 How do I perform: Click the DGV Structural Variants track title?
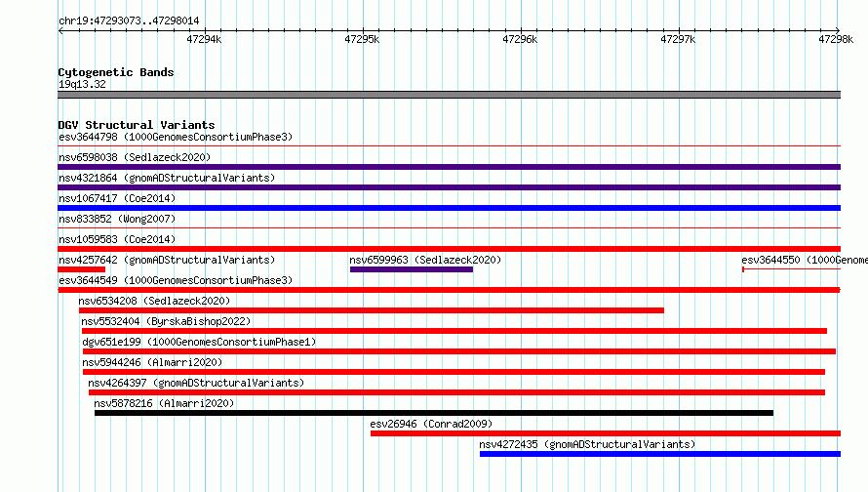click(x=137, y=125)
